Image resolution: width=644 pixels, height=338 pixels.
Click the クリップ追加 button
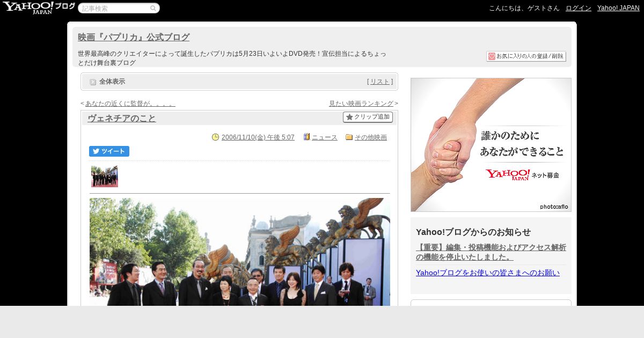[x=368, y=117]
